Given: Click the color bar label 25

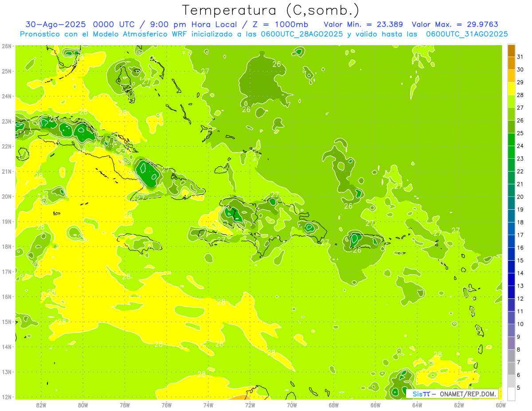Looking at the screenshot, I should [520, 133].
